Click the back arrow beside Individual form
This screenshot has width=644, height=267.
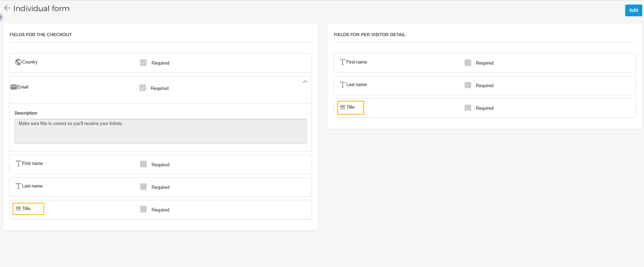click(7, 8)
